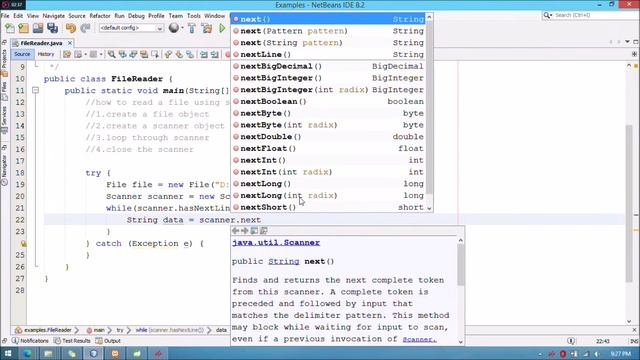Screen dimensions: 640x360
Task: Select nextDouble() completion item
Action: click(x=329, y=137)
